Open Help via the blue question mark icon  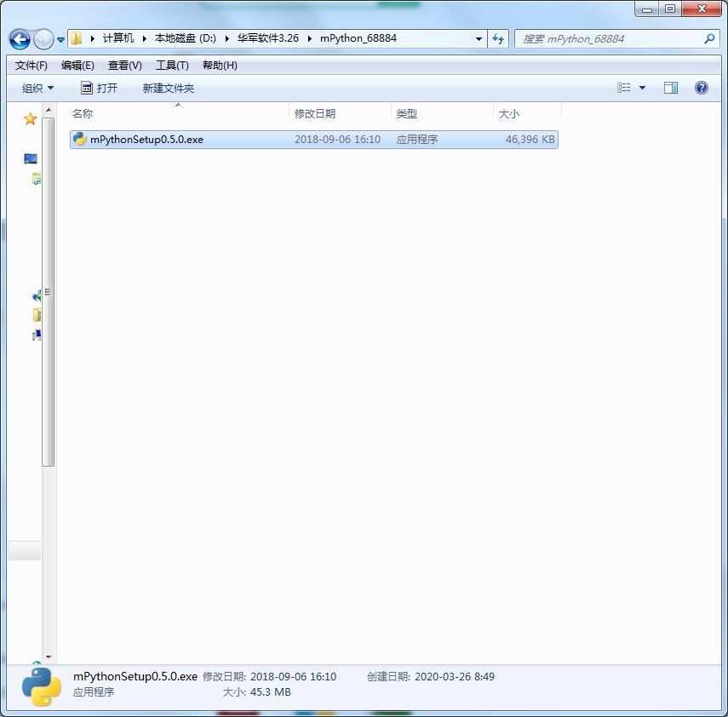(701, 87)
